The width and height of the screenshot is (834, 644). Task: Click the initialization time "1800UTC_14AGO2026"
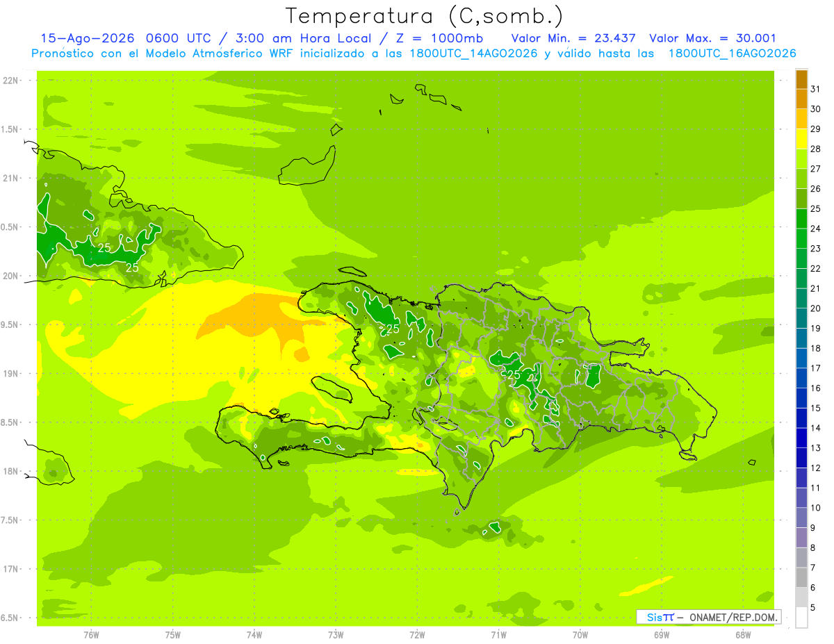(473, 53)
